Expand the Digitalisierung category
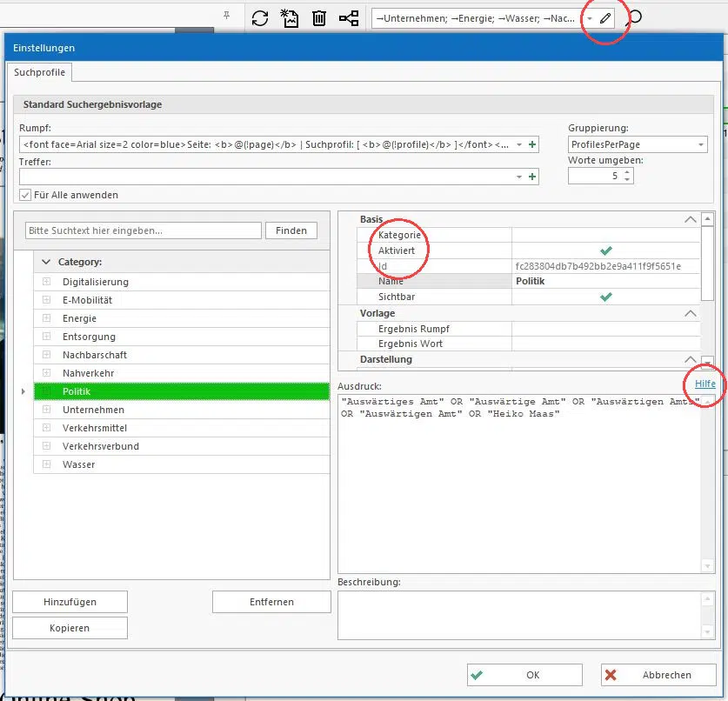Screen dimensions: 728x701 pos(46,281)
